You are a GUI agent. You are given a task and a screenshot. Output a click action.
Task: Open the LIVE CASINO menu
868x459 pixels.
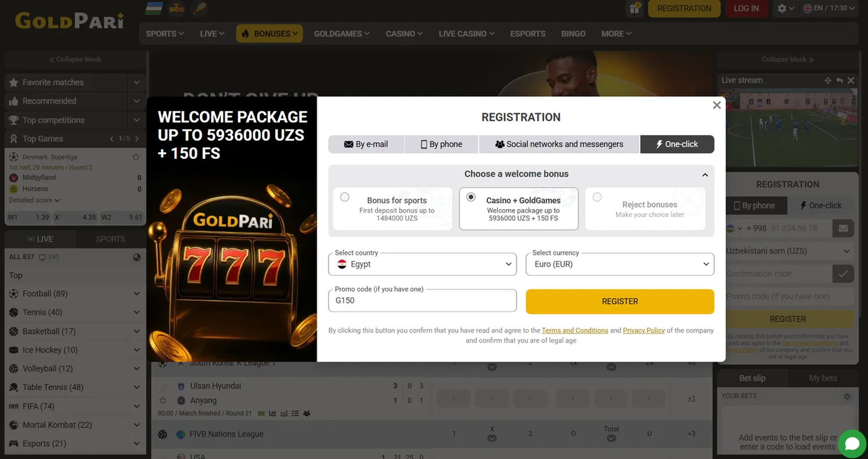[467, 34]
